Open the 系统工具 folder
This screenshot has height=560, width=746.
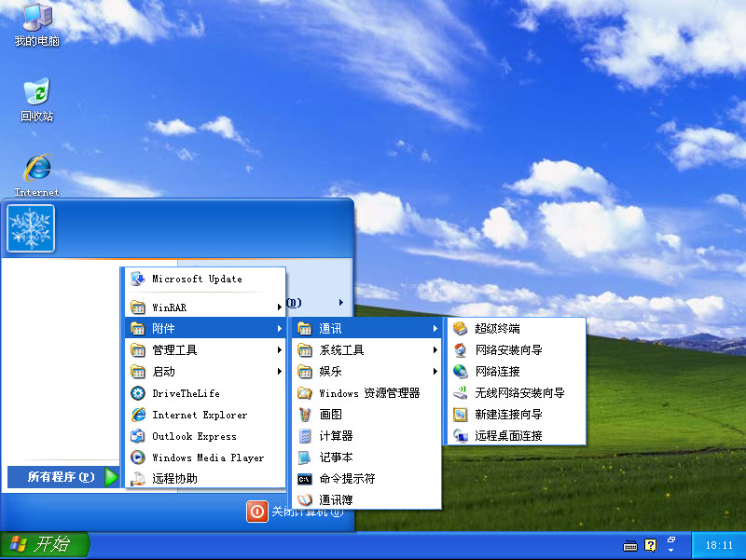coord(366,349)
